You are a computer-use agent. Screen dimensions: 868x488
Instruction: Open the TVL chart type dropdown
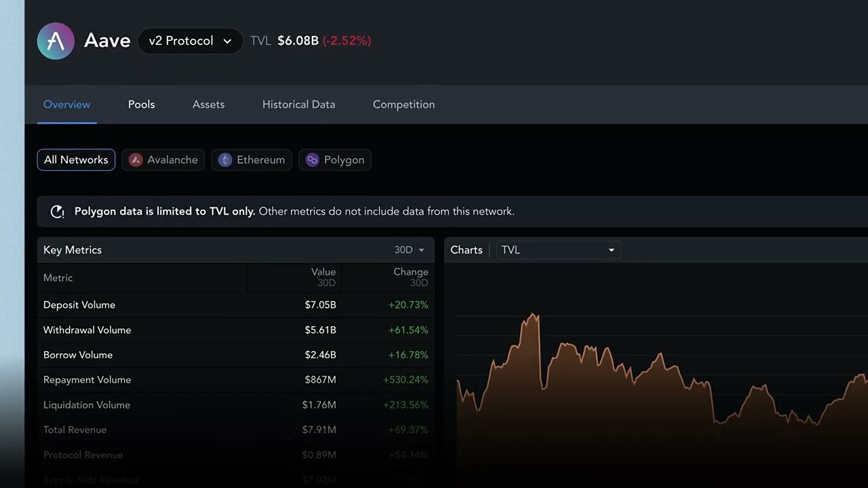click(557, 250)
